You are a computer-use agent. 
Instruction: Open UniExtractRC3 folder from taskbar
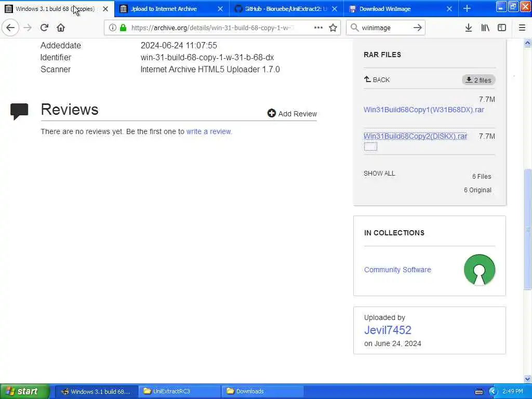click(x=179, y=391)
